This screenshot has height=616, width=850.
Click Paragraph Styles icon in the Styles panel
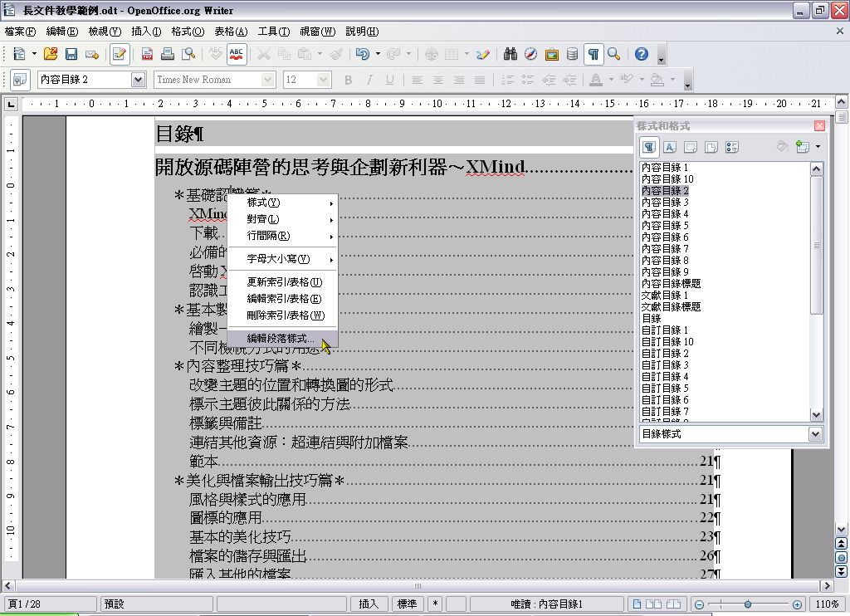coord(649,147)
